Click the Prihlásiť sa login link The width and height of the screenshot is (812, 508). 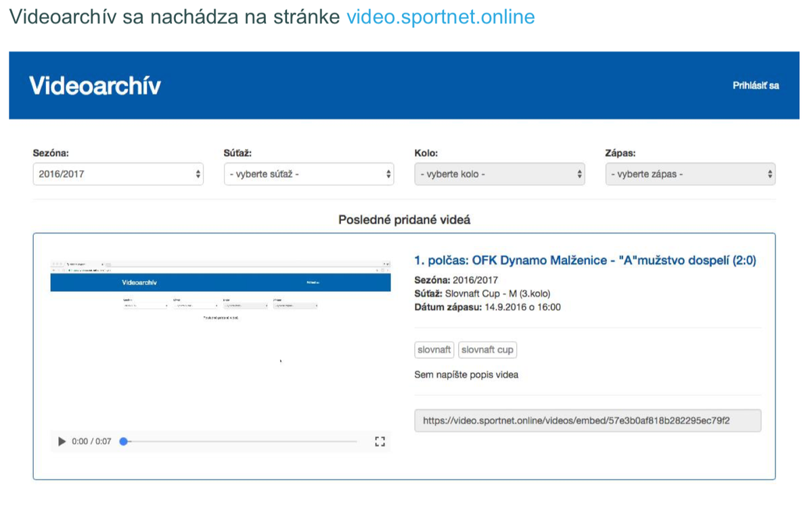(x=756, y=86)
